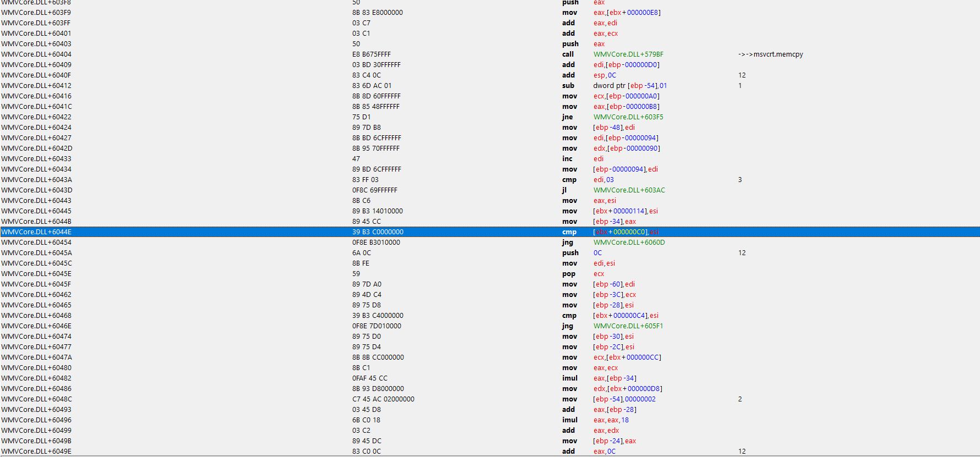Click bytes 8B 8D 60FFFFFF
The image size is (980, 457).
pos(377,96)
